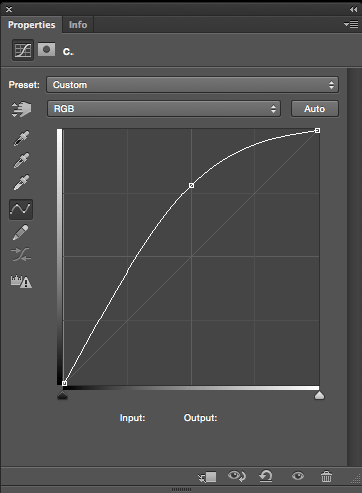Select the white point input slider
The height and width of the screenshot is (493, 362).
[319, 395]
